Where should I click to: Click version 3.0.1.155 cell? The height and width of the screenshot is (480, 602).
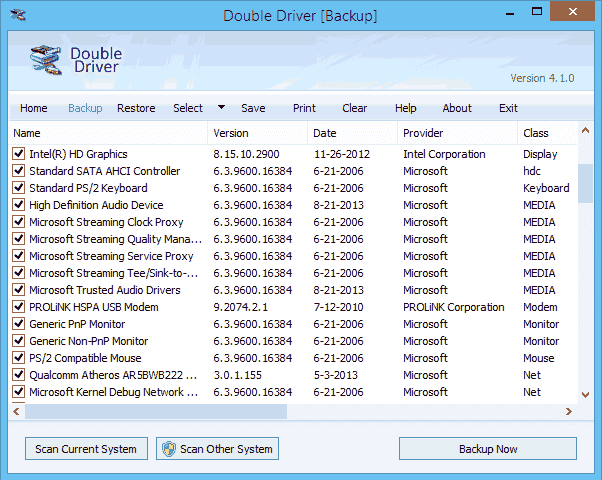pos(237,375)
